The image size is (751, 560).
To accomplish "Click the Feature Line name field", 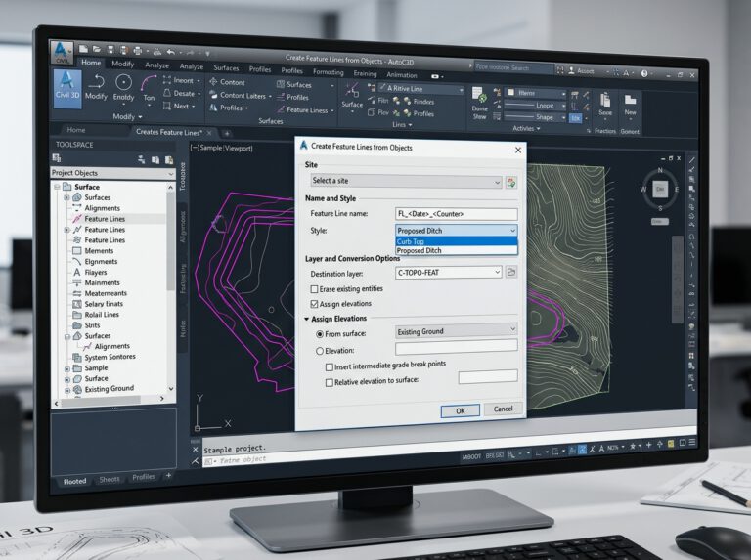I will (x=456, y=214).
